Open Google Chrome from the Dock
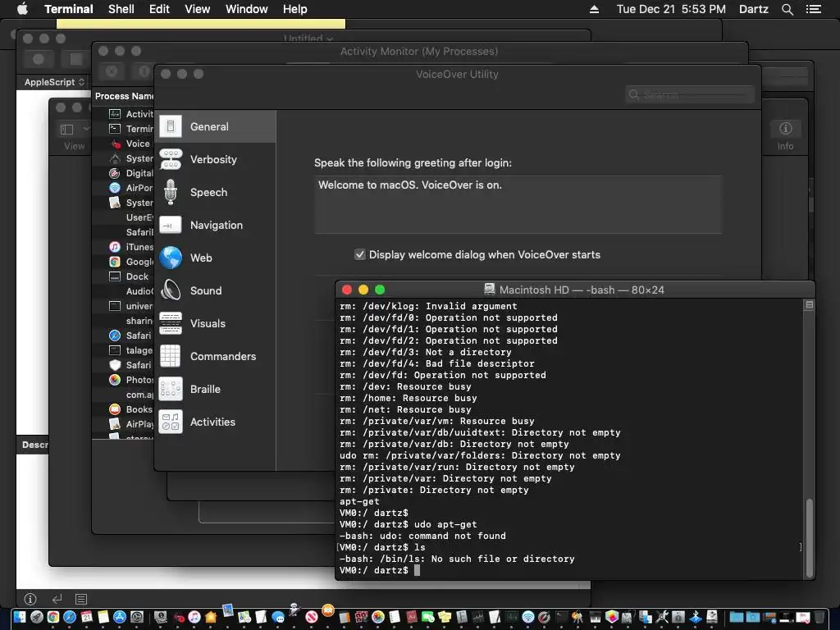This screenshot has width=840, height=630. [x=53, y=617]
